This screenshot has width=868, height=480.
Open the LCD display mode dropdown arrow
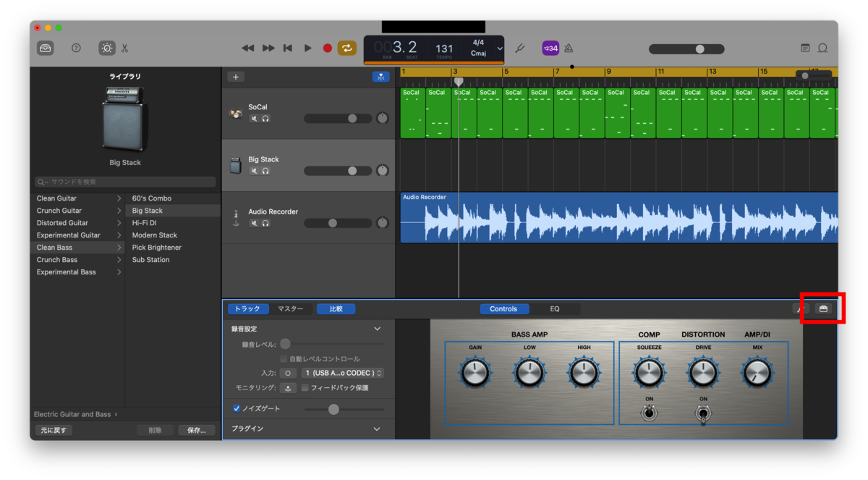(499, 49)
